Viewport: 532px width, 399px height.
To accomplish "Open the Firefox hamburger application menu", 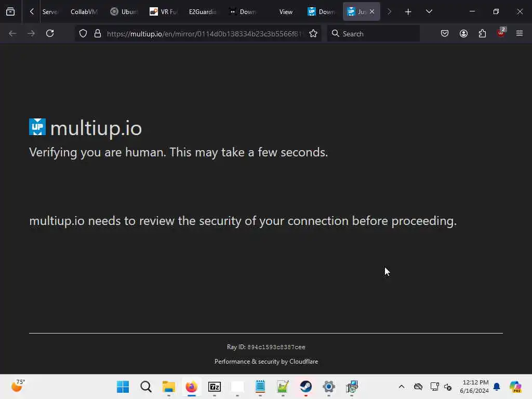I will [520, 34].
